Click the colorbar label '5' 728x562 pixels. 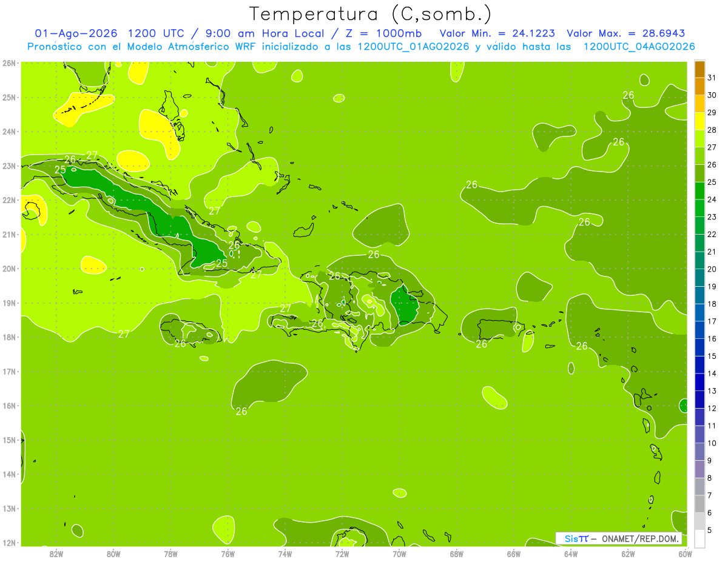coord(710,530)
